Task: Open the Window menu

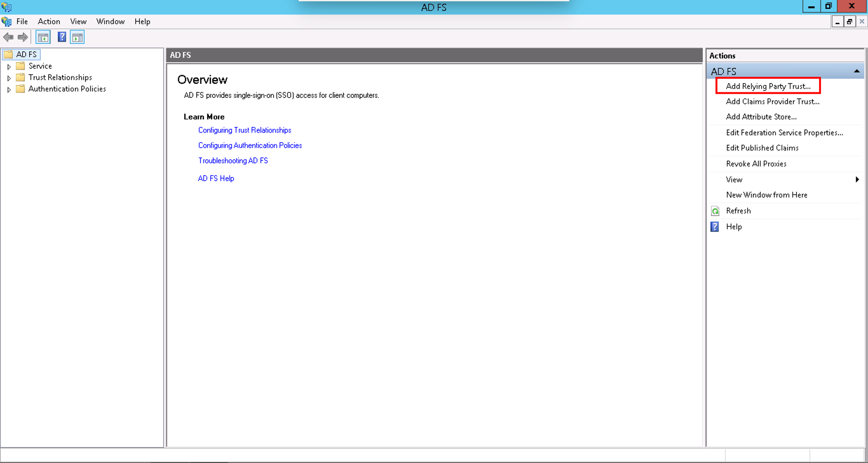Action: [x=111, y=21]
